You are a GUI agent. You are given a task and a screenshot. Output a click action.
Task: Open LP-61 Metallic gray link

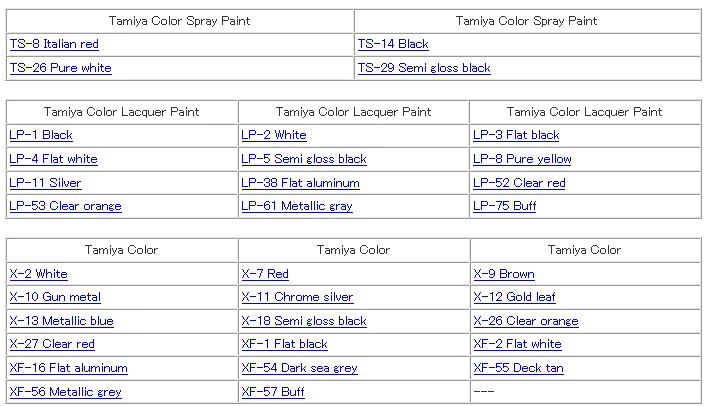click(297, 206)
